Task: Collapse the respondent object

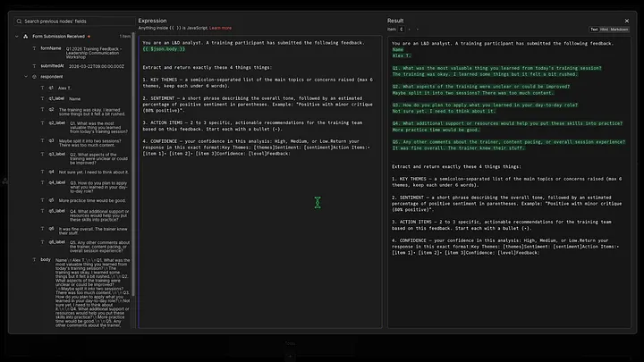Action: point(26,77)
